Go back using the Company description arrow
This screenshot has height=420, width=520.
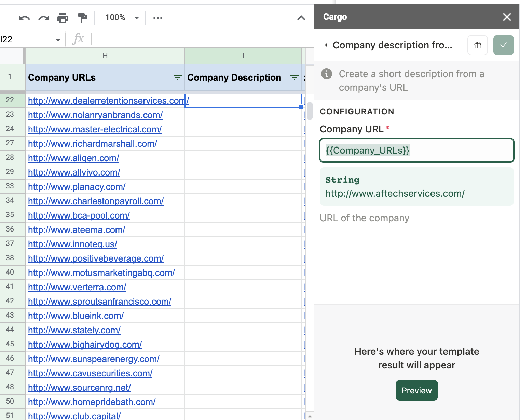tap(326, 45)
